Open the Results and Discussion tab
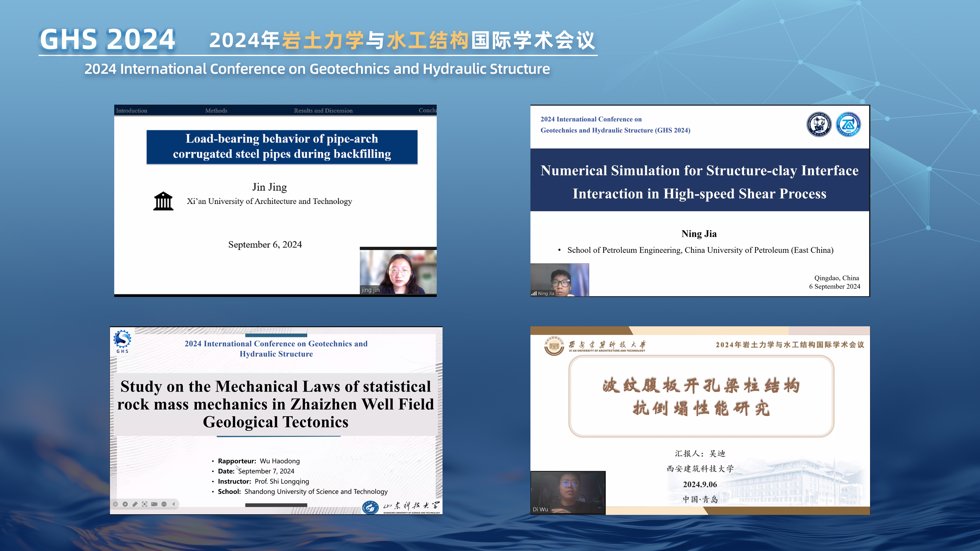Image resolution: width=980 pixels, height=551 pixels. point(323,110)
